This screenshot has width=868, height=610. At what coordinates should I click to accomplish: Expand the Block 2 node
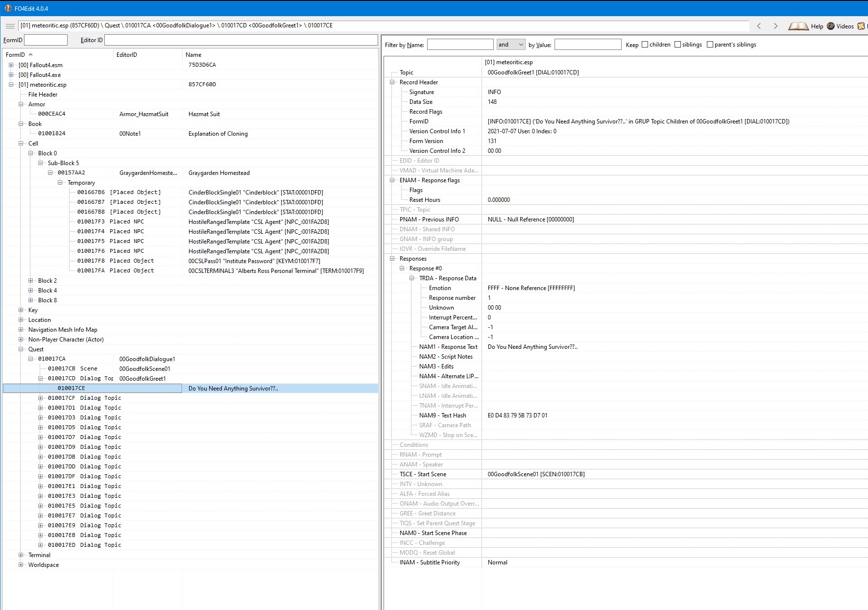tap(31, 280)
